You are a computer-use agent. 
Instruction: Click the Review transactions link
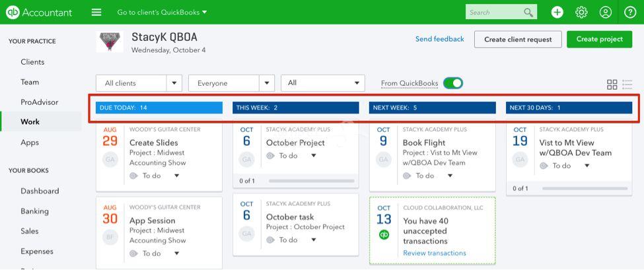coord(434,253)
